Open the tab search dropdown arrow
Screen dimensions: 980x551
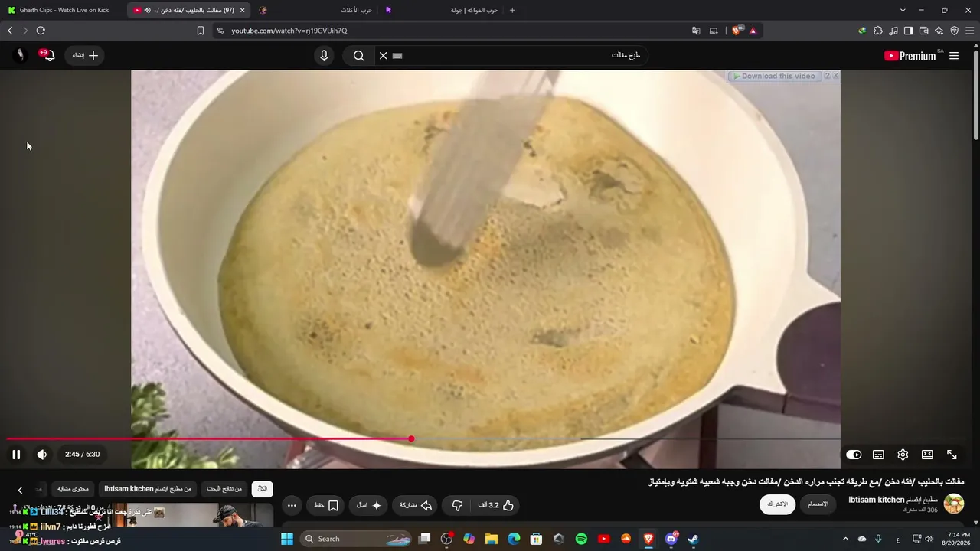pyautogui.click(x=903, y=10)
